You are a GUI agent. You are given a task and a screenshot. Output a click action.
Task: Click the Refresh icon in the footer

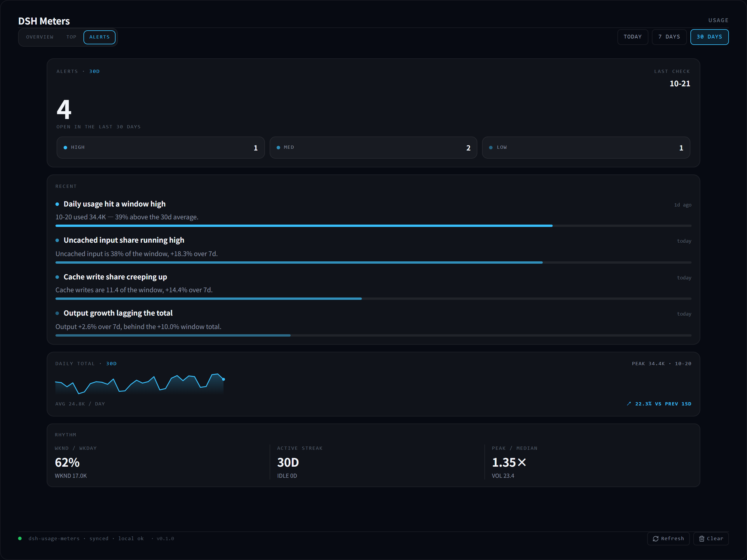pyautogui.click(x=655, y=539)
